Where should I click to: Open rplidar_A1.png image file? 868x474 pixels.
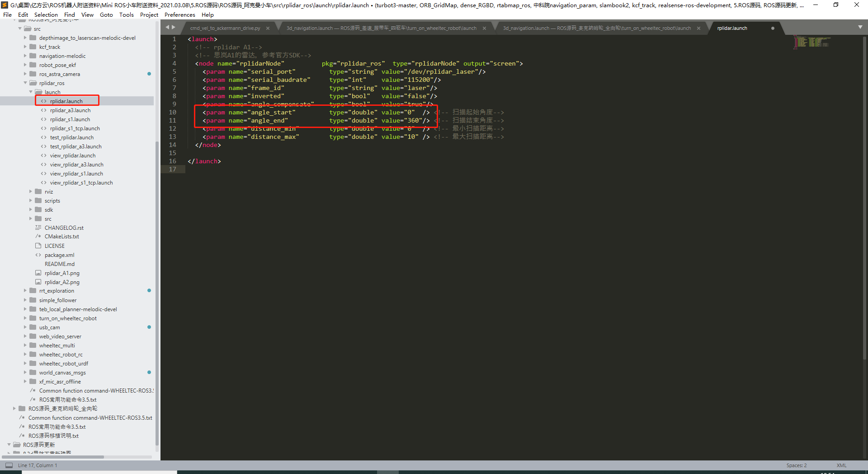click(62, 273)
